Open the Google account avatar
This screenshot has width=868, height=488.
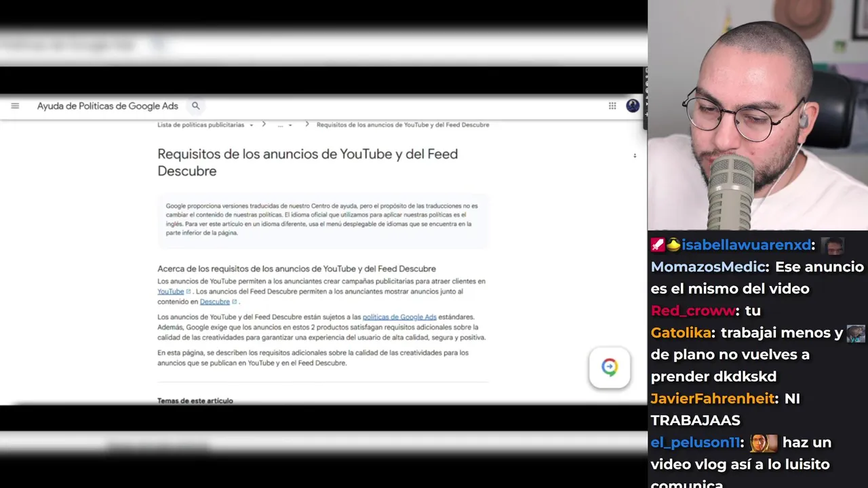[x=633, y=106]
